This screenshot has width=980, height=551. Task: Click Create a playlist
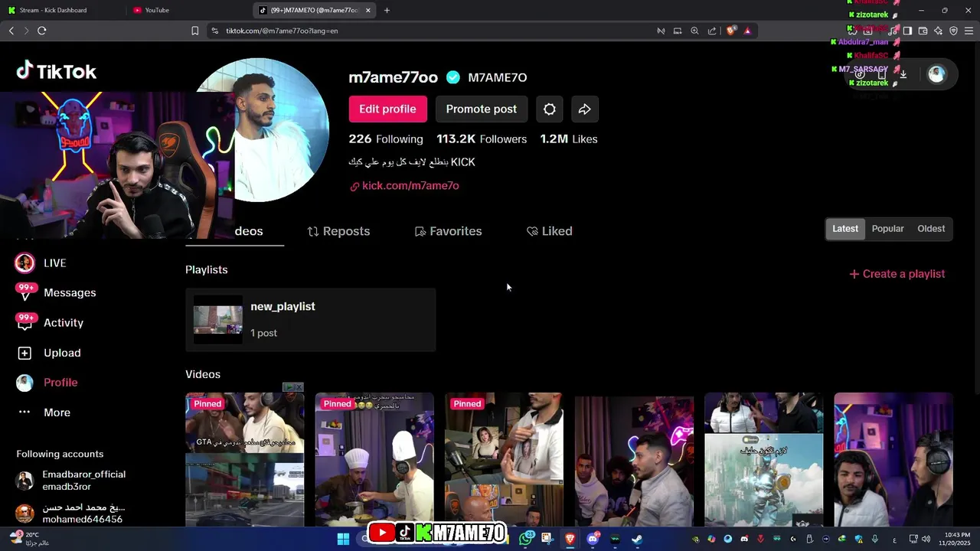coord(897,274)
